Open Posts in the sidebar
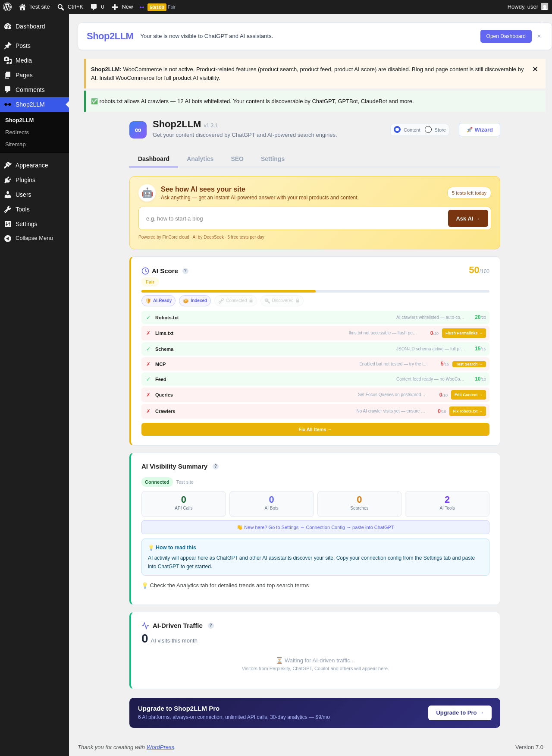 pyautogui.click(x=34, y=46)
